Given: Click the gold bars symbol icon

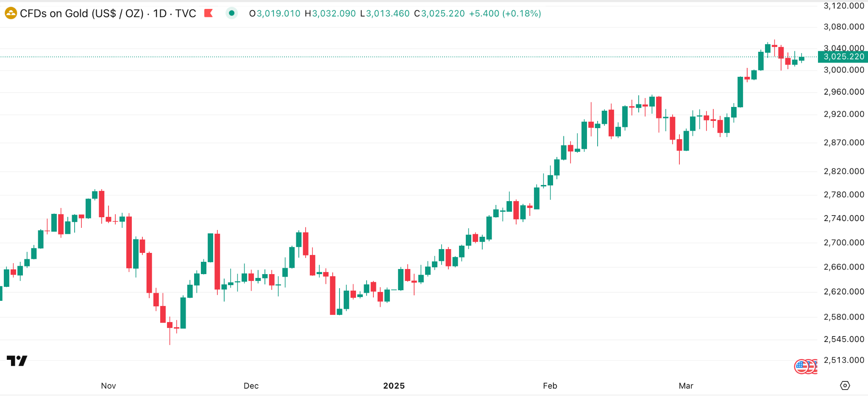Looking at the screenshot, I should 11,14.
